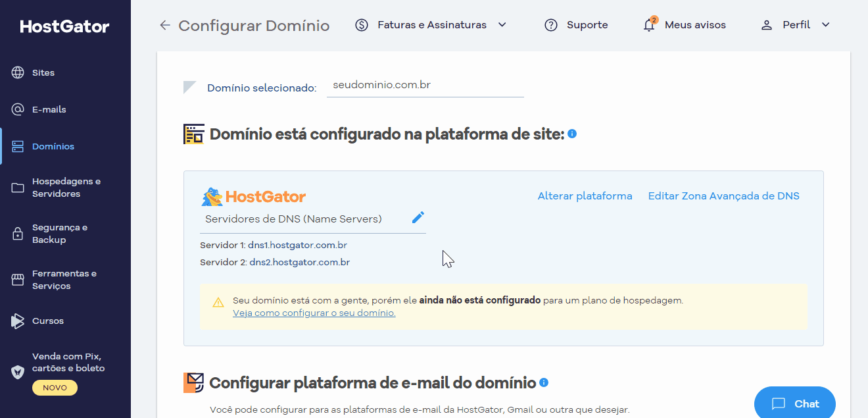Open Segurança e Backup lock icon

click(18, 234)
